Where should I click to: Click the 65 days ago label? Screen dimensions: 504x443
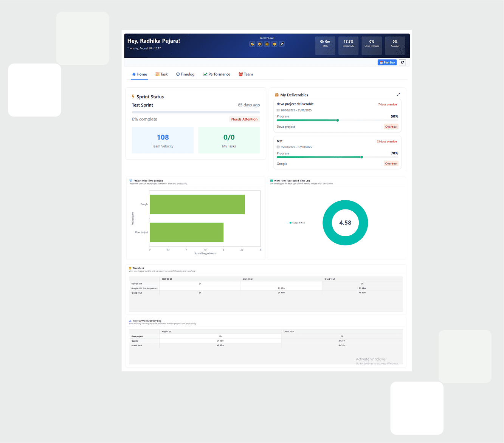[249, 105]
